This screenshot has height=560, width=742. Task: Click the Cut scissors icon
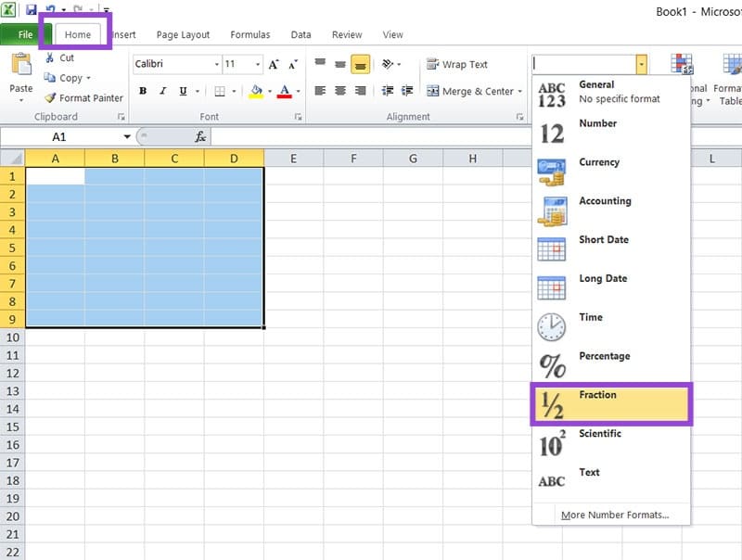point(50,57)
